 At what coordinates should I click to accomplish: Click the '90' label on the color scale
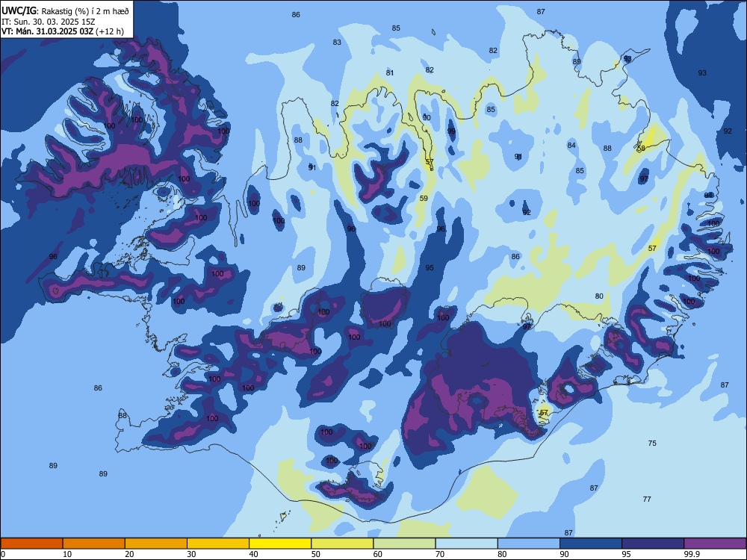(564, 554)
